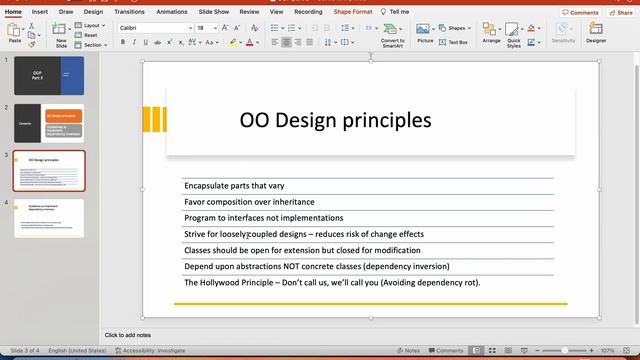The image size is (640, 360).
Task: Clear all formatting icon
Action: 254,28
